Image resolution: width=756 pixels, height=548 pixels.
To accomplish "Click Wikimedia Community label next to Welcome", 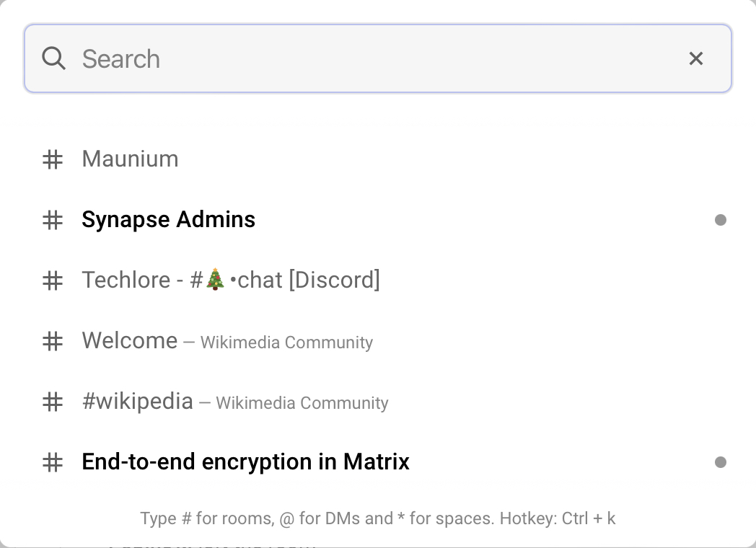I will [x=286, y=342].
